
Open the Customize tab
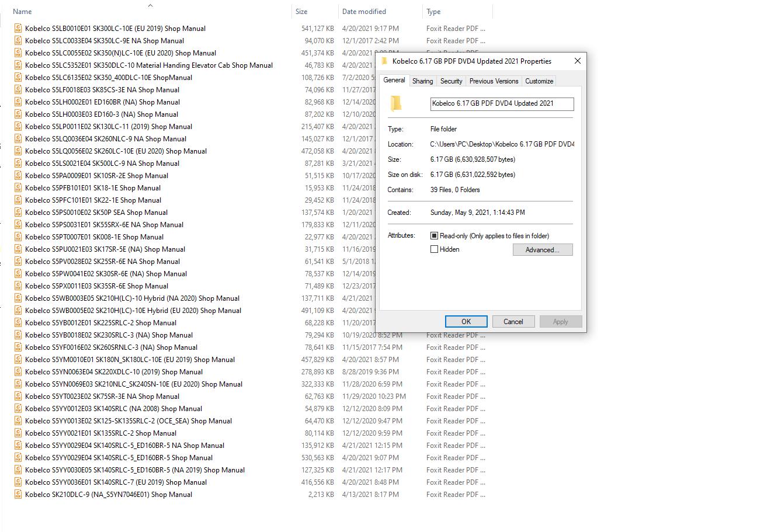[539, 81]
